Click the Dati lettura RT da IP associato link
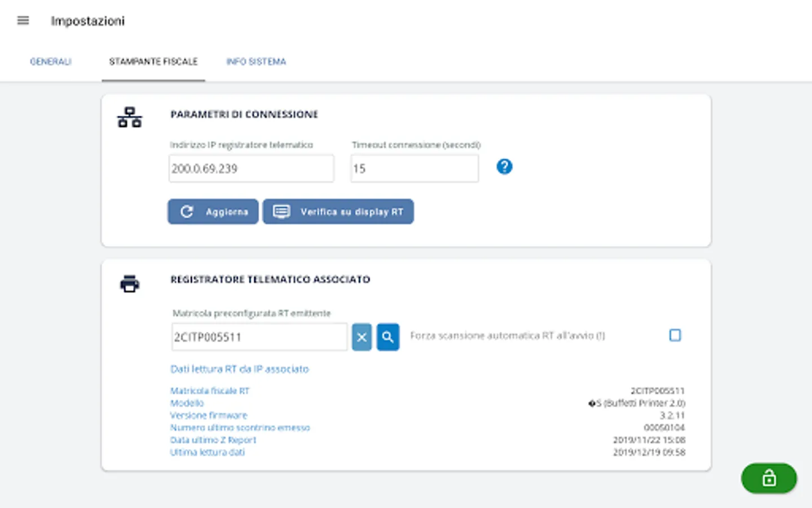The width and height of the screenshot is (812, 508). [x=240, y=369]
